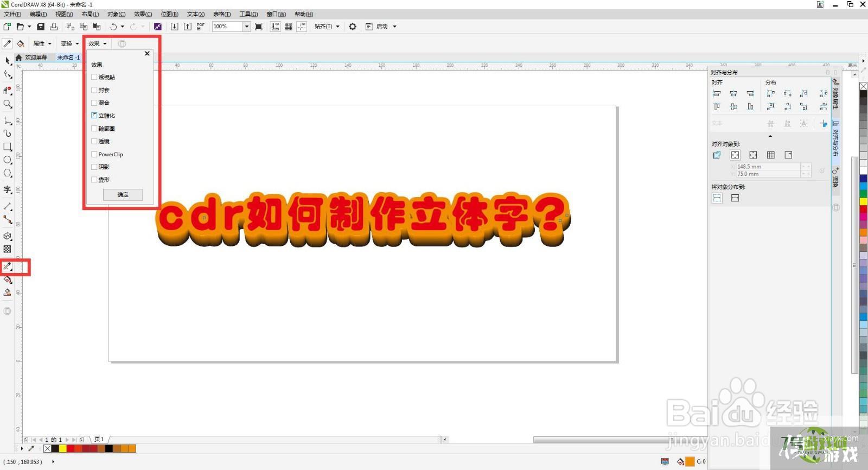The width and height of the screenshot is (868, 470).
Task: Select the Artistic Media tool
Action: tap(8, 133)
